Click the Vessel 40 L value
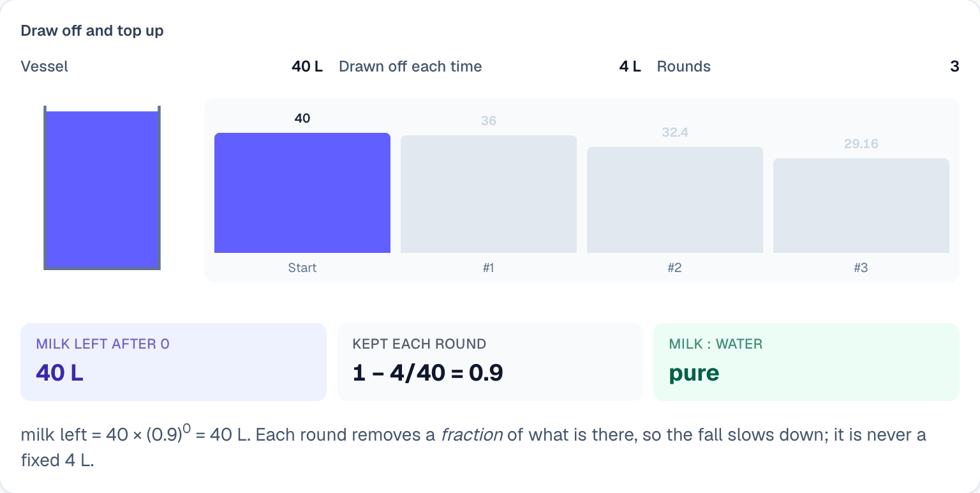This screenshot has width=980, height=493. (x=308, y=66)
